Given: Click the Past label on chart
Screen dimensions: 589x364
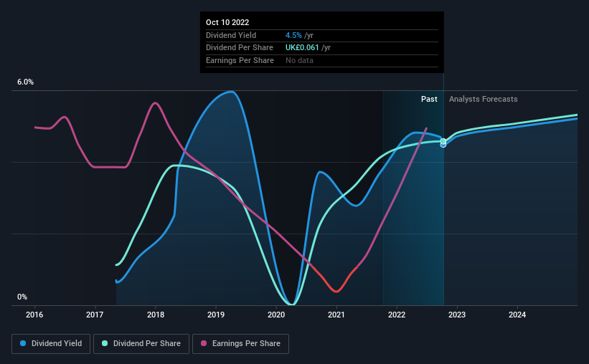Looking at the screenshot, I should [429, 99].
